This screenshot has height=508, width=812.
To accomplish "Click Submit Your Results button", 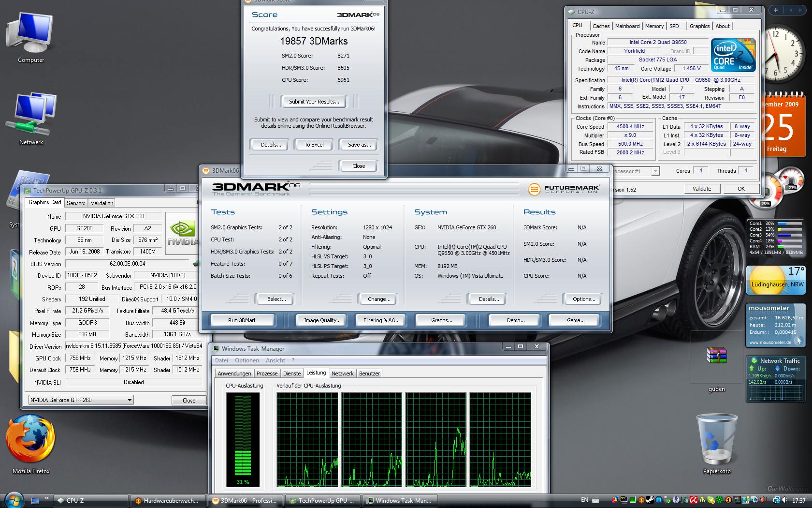I will click(x=314, y=102).
